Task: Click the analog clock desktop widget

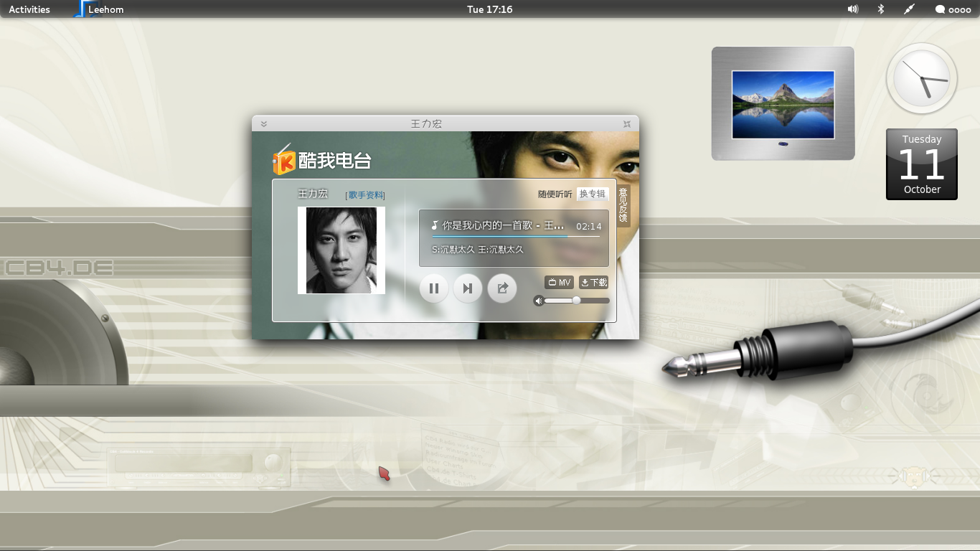Action: click(922, 78)
